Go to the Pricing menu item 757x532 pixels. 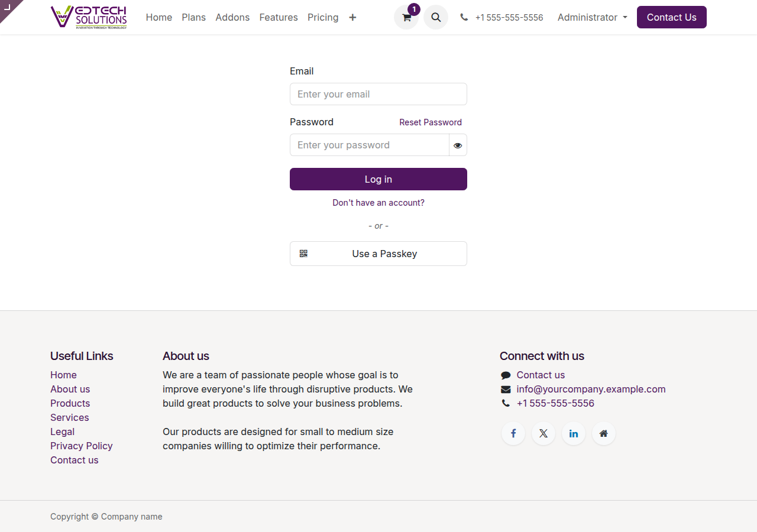(x=323, y=17)
